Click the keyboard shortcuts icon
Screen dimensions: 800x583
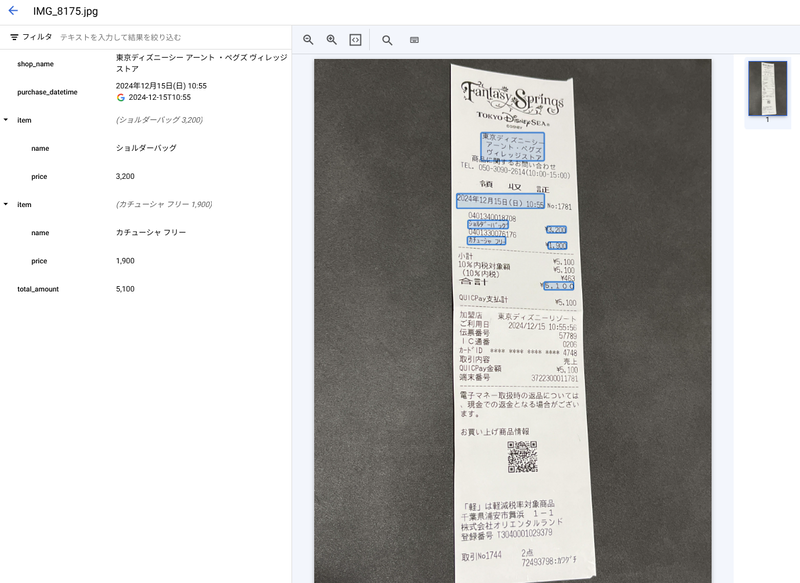point(414,40)
